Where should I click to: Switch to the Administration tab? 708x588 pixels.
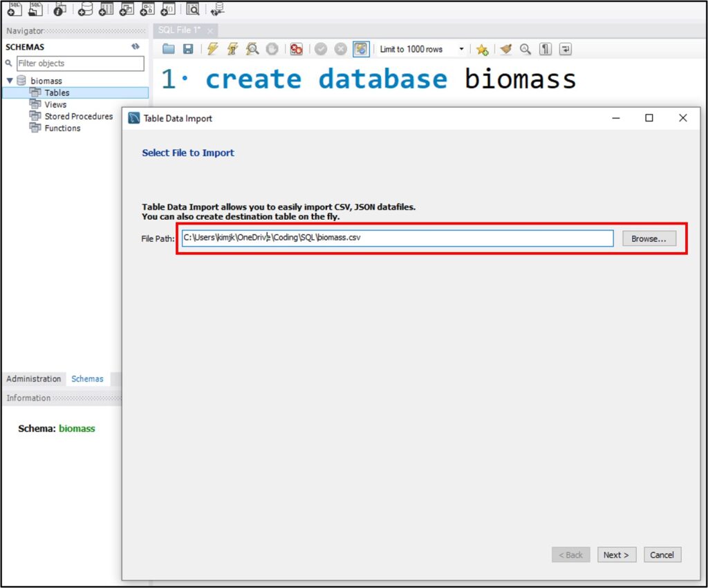[34, 379]
